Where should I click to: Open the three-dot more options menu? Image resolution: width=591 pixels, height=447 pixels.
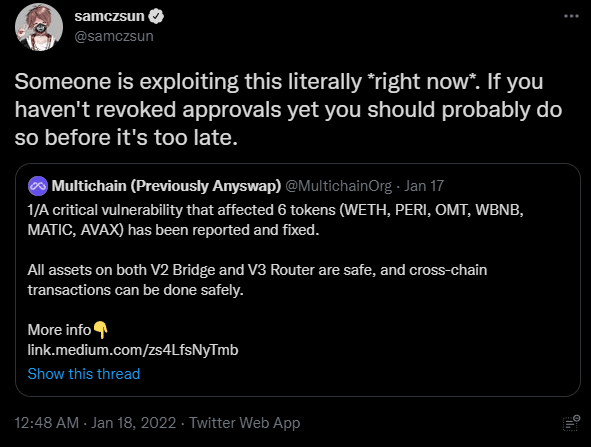pos(571,16)
